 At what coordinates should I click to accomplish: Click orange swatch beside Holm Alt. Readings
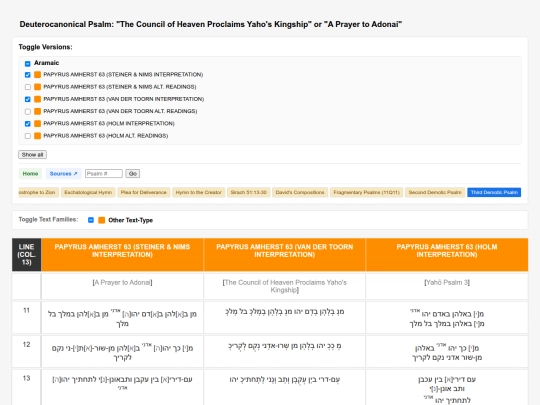coord(38,136)
